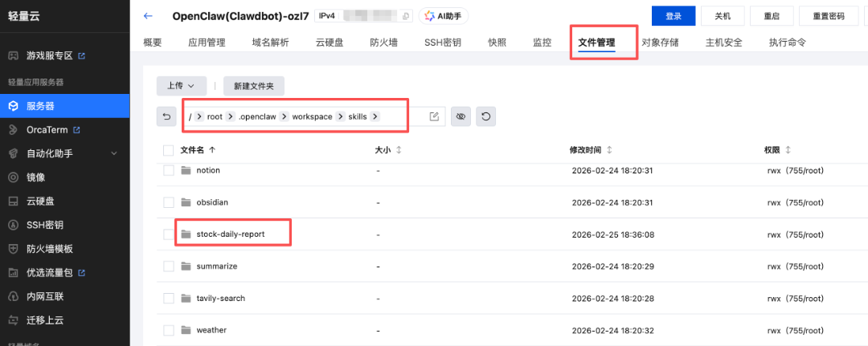Check the select-all checkbox in the header
This screenshot has width=868, height=346.
pos(168,150)
